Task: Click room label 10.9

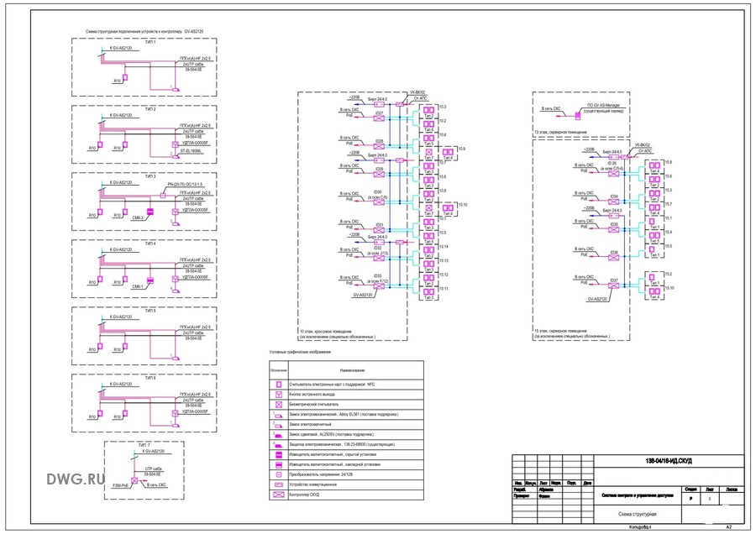Action: [x=462, y=149]
